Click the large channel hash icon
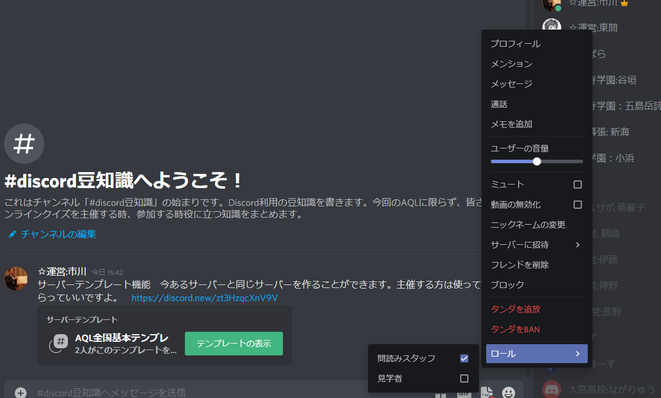 tap(24, 144)
